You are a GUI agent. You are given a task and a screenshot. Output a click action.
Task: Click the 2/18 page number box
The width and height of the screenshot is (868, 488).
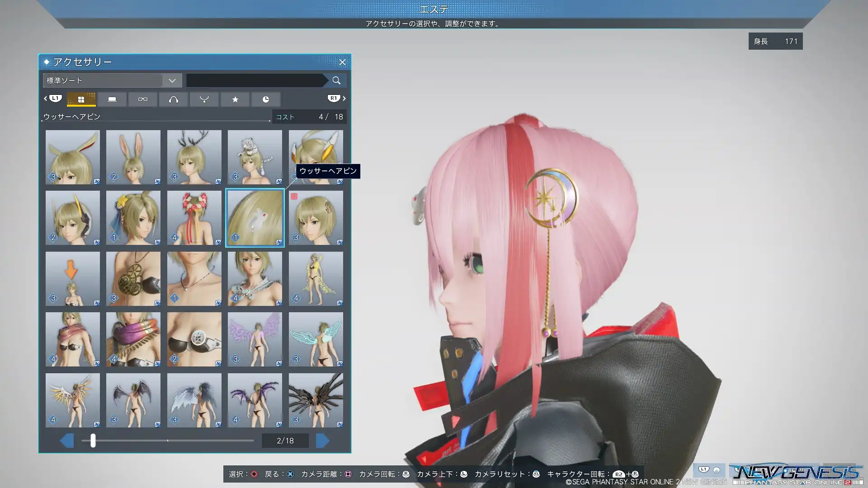[285, 441]
